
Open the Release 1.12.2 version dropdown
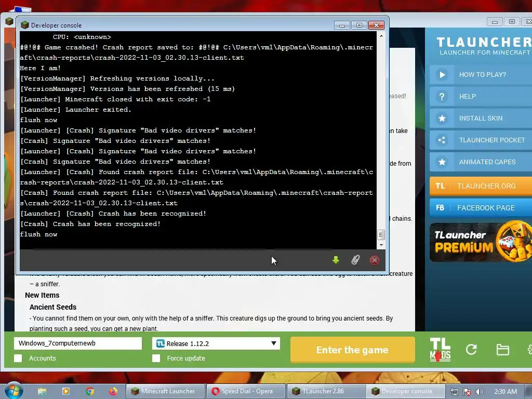click(x=216, y=343)
